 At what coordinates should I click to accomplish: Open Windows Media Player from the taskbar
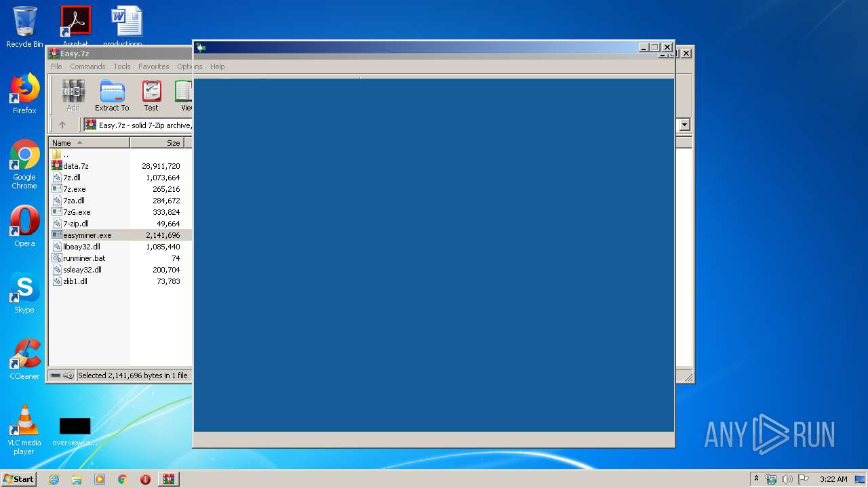click(100, 479)
